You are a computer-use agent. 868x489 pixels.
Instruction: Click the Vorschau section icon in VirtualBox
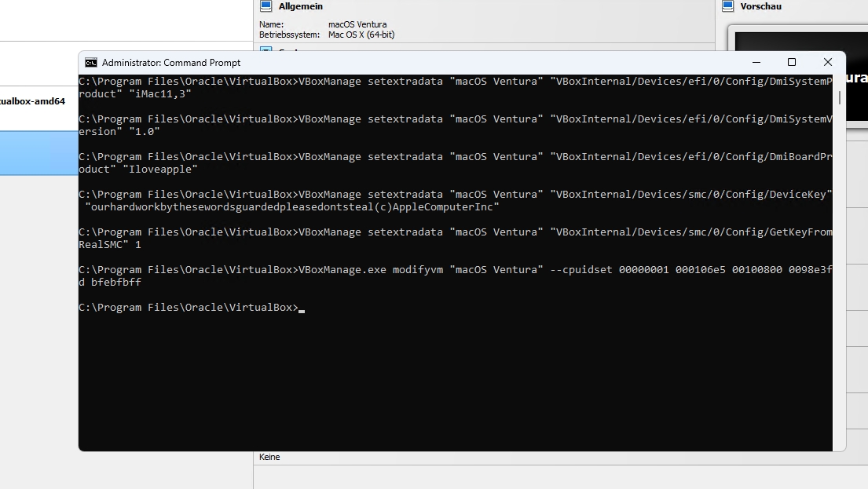[728, 6]
